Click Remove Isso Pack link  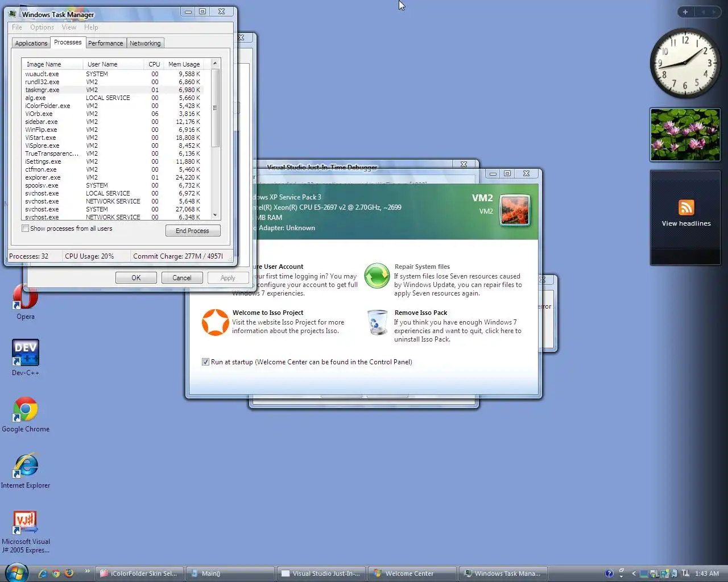pyautogui.click(x=421, y=313)
